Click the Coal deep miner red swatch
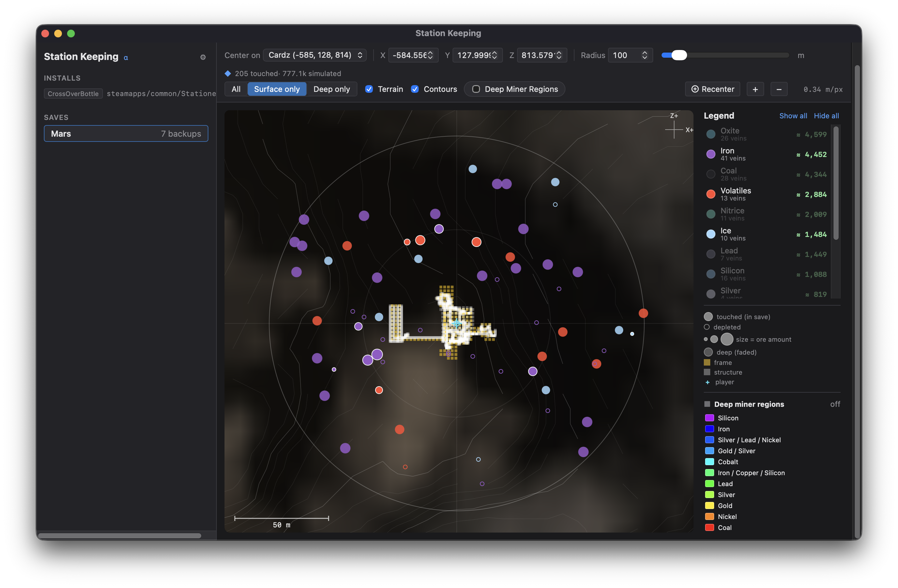Image resolution: width=898 pixels, height=588 pixels. tap(709, 527)
